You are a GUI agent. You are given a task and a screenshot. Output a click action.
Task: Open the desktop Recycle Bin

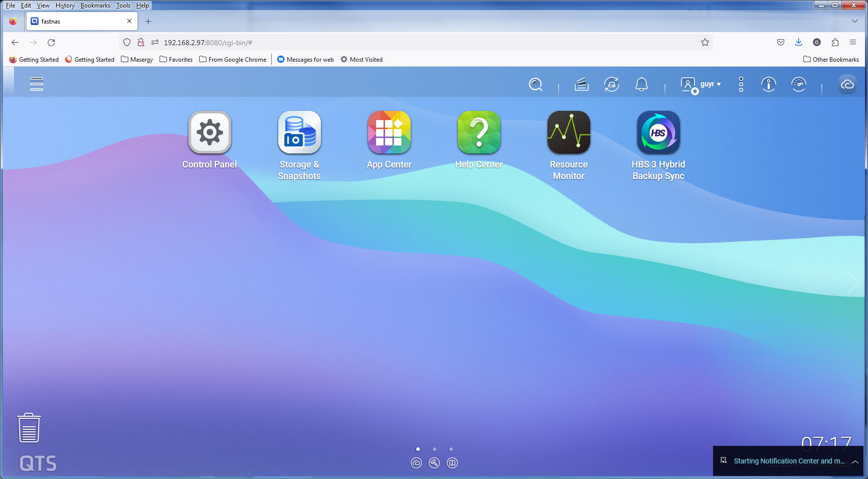(x=29, y=428)
